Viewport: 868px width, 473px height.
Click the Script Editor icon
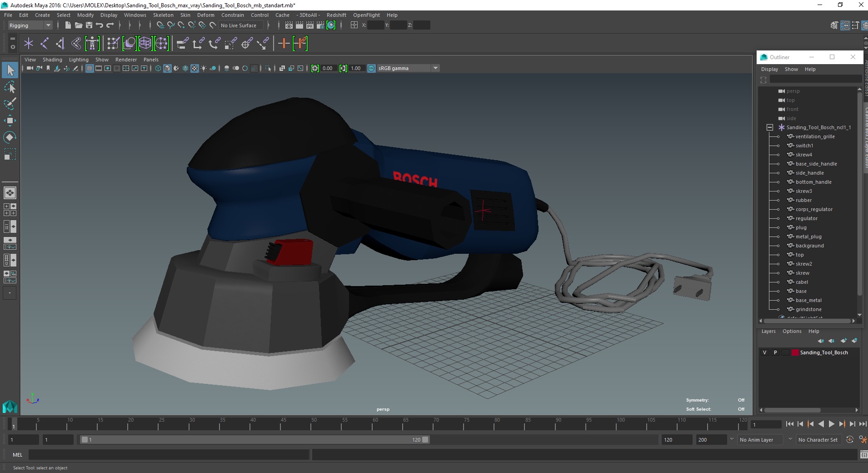[863, 455]
